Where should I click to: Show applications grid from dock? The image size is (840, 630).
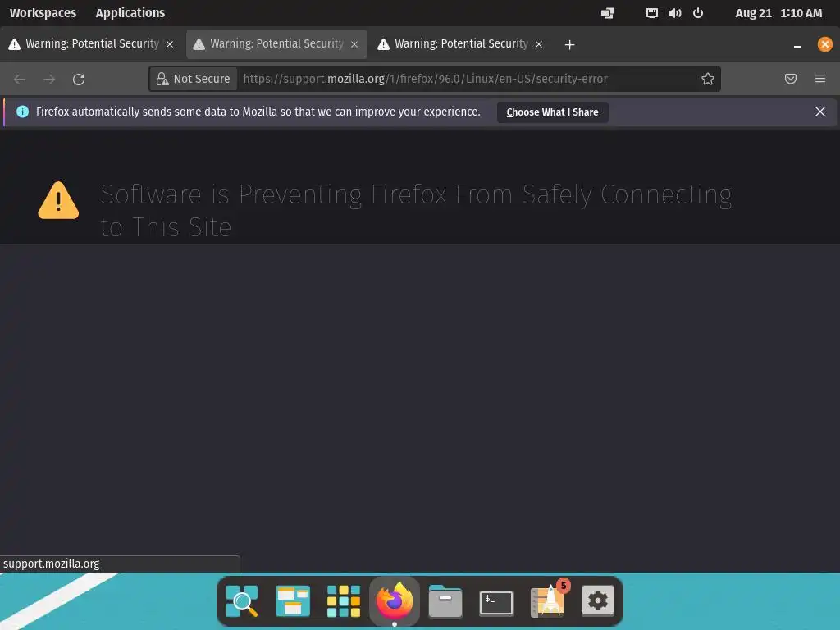point(344,600)
